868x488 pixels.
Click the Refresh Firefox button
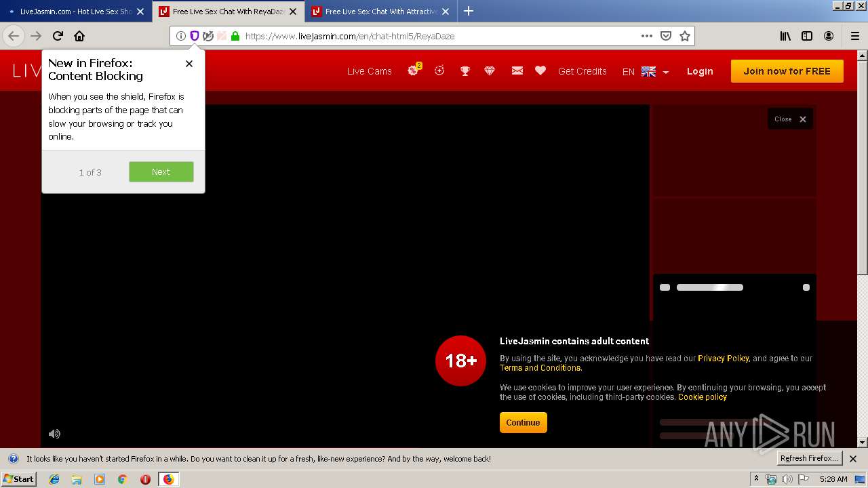click(x=810, y=459)
